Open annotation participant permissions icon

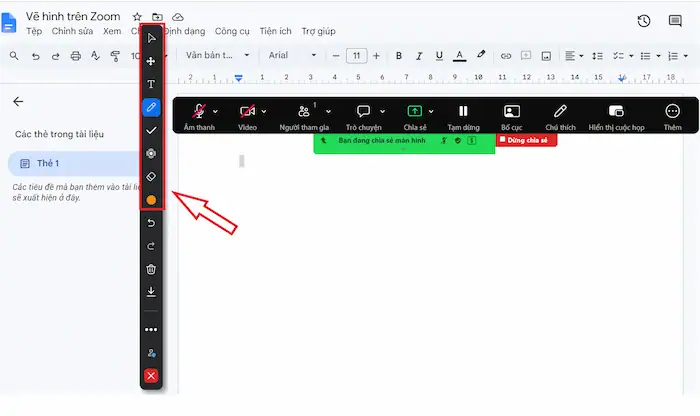151,353
